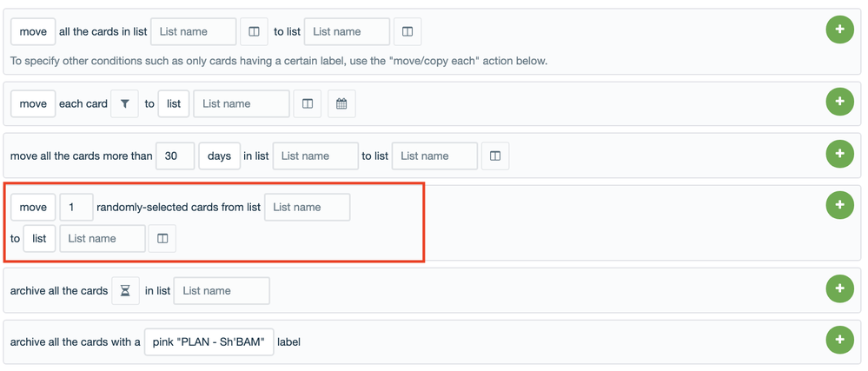The height and width of the screenshot is (371, 868).
Task: Add the 'cards more than 30 days' action
Action: (x=840, y=154)
